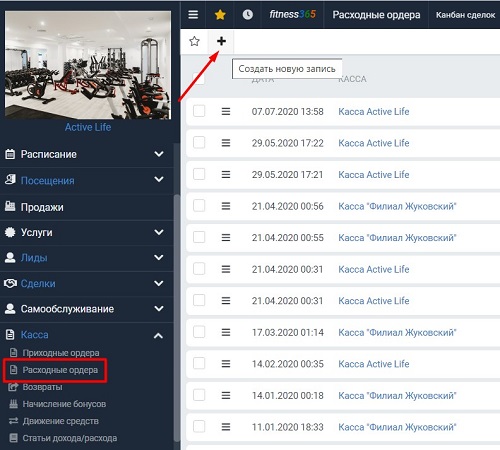Screen dimensions: 500x450
Task: Click the fitness365 logo link
Action: coord(292,14)
